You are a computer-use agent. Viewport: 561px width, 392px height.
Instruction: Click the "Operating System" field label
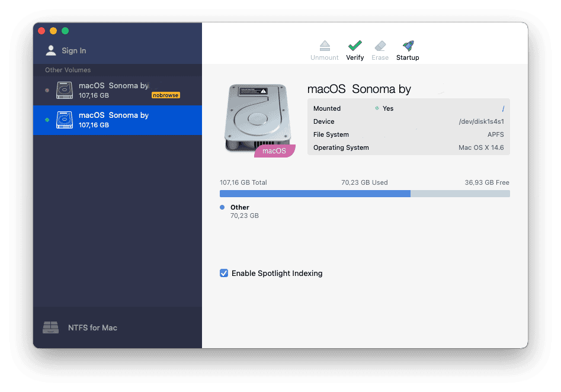click(x=341, y=147)
